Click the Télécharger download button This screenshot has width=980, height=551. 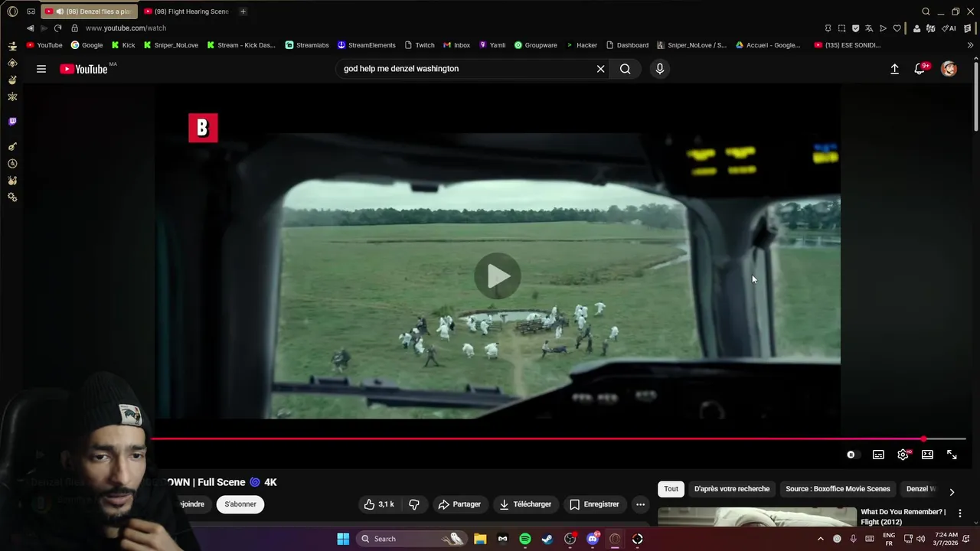[525, 504]
